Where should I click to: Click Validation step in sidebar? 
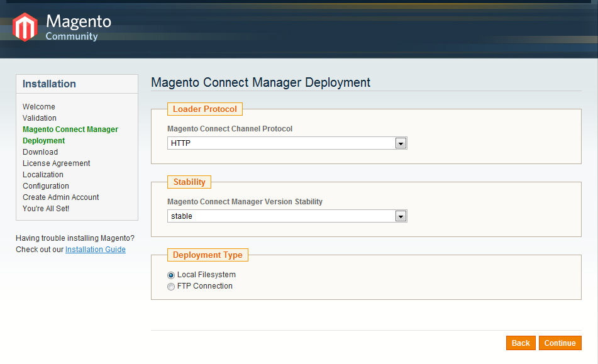[x=39, y=118]
